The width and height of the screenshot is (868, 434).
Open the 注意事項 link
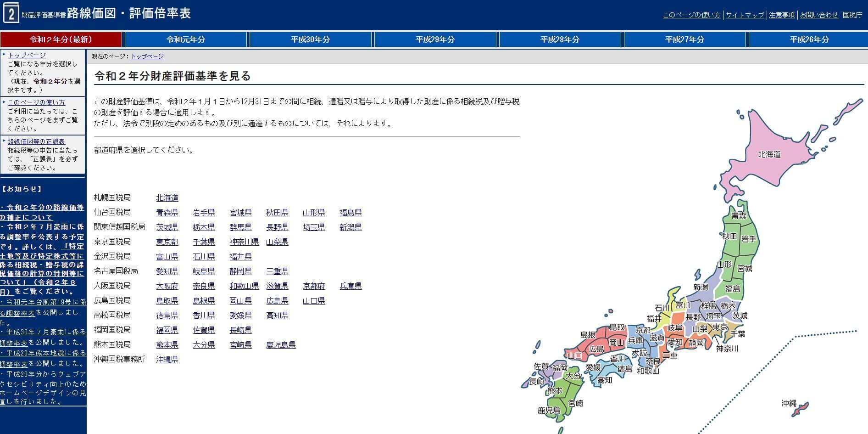pyautogui.click(x=782, y=15)
